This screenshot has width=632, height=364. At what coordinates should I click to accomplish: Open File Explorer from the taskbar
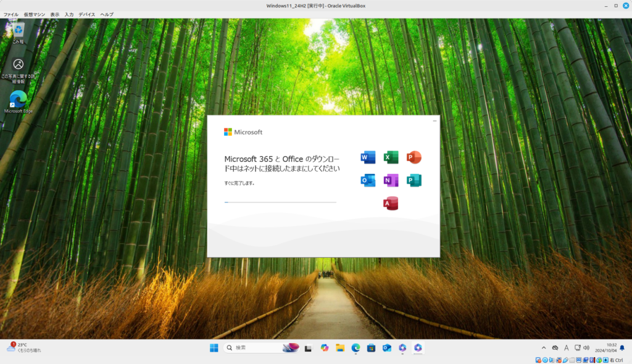340,348
